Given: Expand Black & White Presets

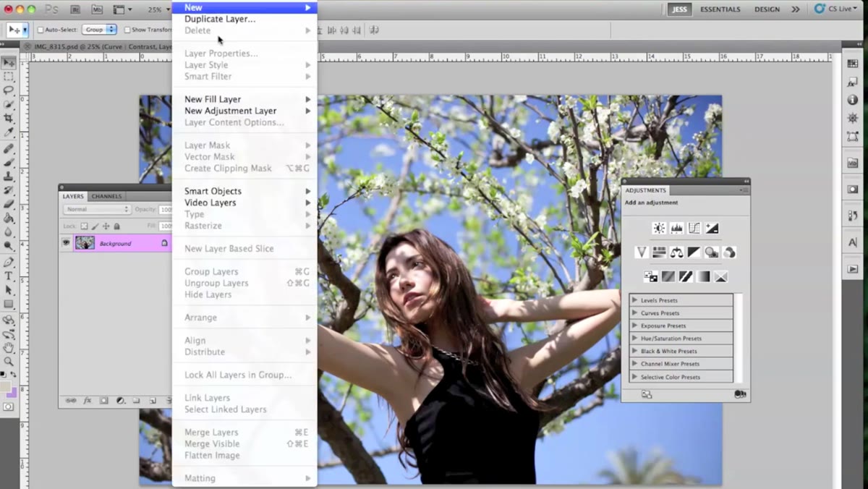Looking at the screenshot, I should click(634, 351).
